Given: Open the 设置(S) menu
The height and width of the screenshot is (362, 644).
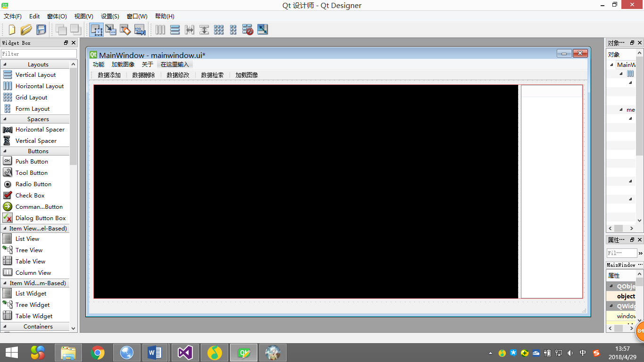Looking at the screenshot, I should point(110,16).
